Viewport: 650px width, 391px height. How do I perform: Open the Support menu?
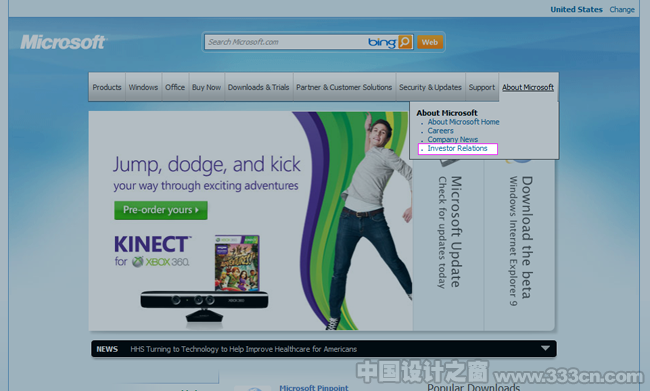482,87
